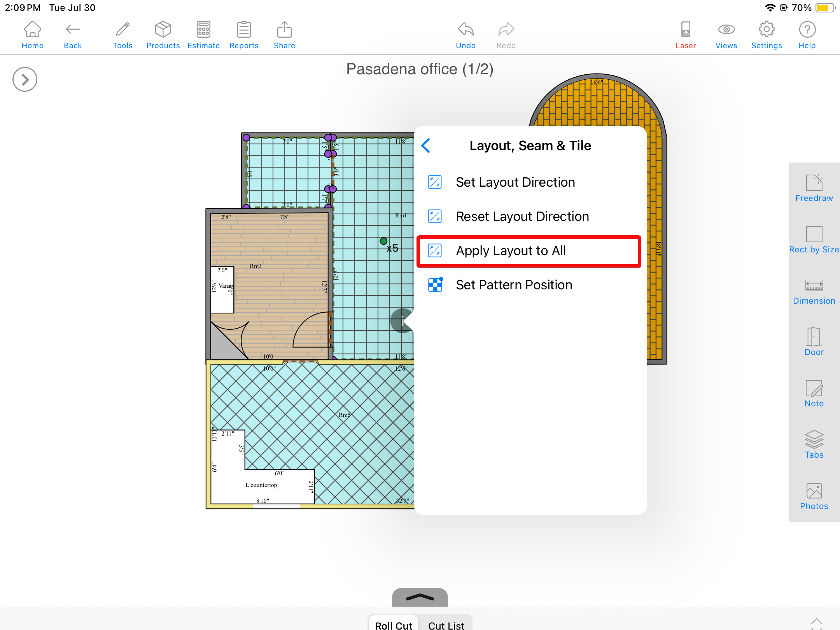
Task: Open the Views visibility options
Action: tap(726, 35)
